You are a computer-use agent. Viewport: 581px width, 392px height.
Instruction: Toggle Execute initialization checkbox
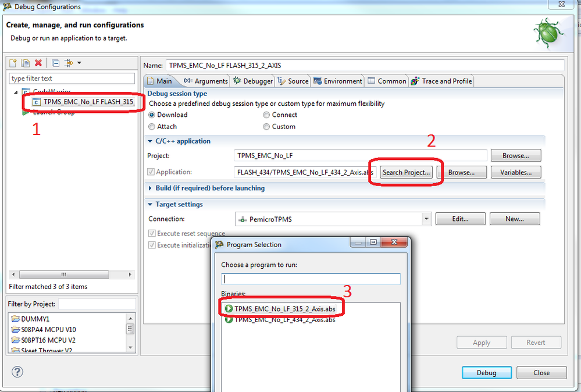152,245
